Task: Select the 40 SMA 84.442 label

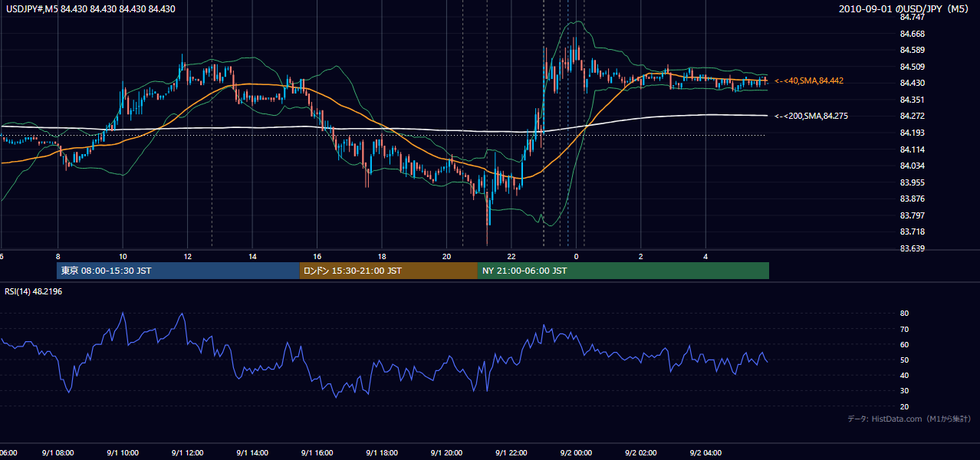Action: coord(809,80)
